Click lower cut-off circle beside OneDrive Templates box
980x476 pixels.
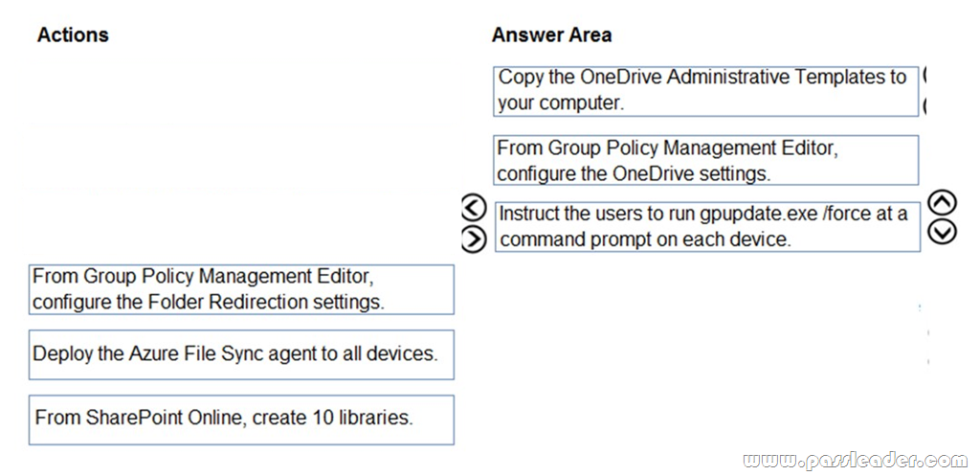coord(924,105)
